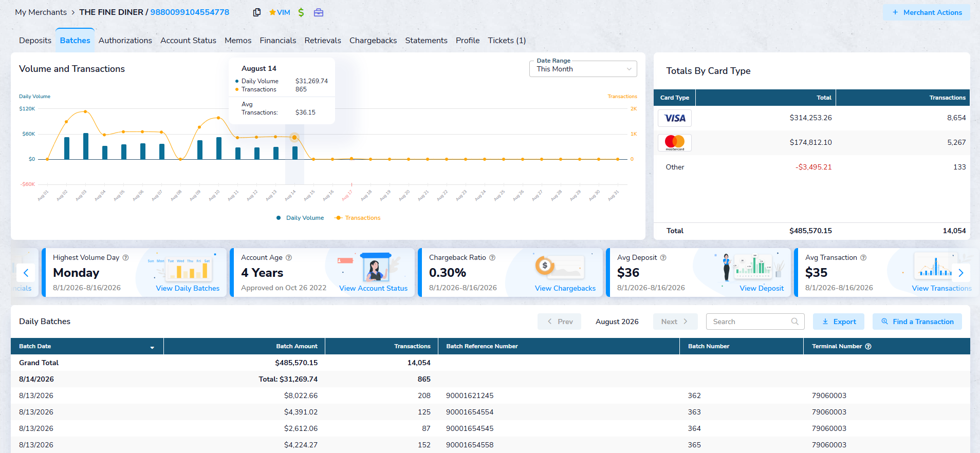Click the green dollar sign icon
Viewport: 980px width, 453px height.
tap(301, 12)
